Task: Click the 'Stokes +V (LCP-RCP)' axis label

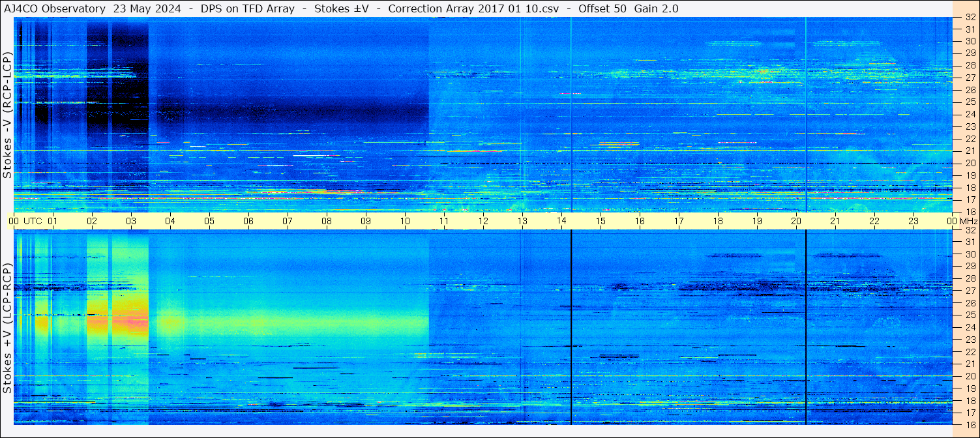Action: (7, 328)
